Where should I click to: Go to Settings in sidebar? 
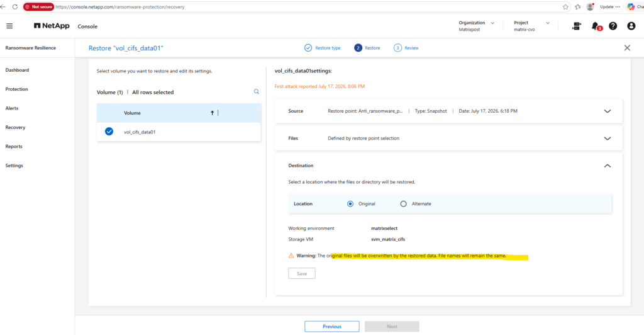[x=14, y=165]
